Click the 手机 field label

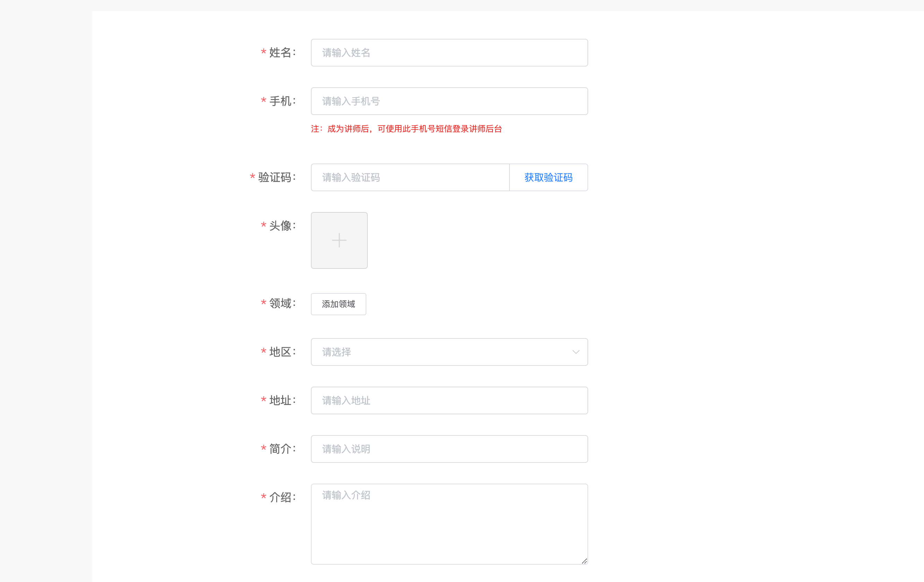(x=282, y=101)
